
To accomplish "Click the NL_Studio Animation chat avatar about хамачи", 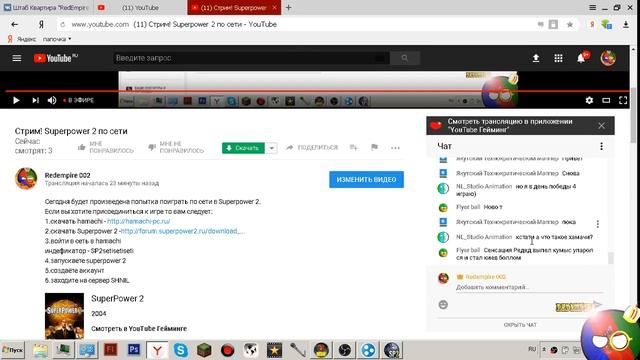I will pos(443,237).
